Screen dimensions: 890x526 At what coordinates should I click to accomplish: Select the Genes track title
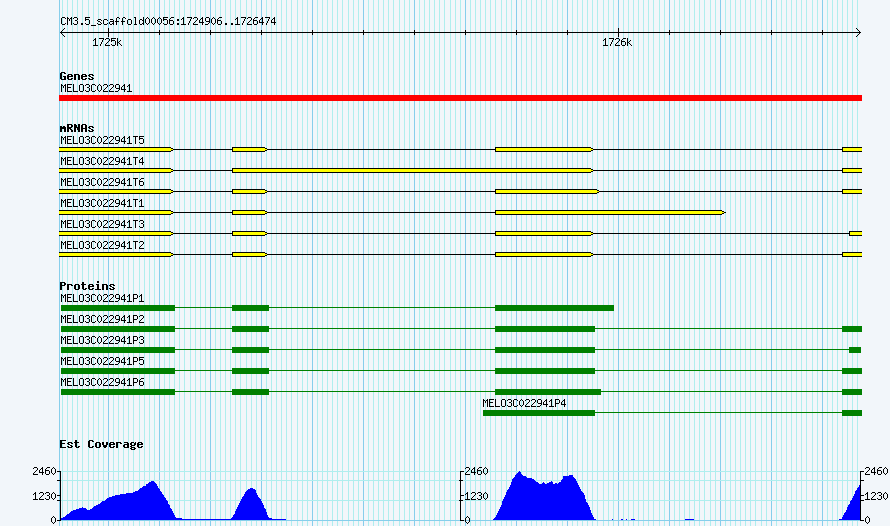click(x=77, y=76)
